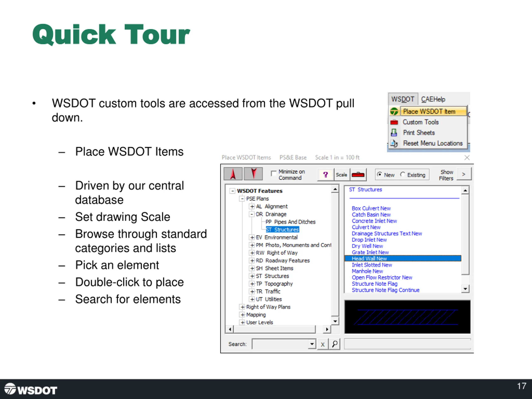The width and height of the screenshot is (532, 399).
Task: Expand the TR Traffic node
Action: (x=252, y=292)
